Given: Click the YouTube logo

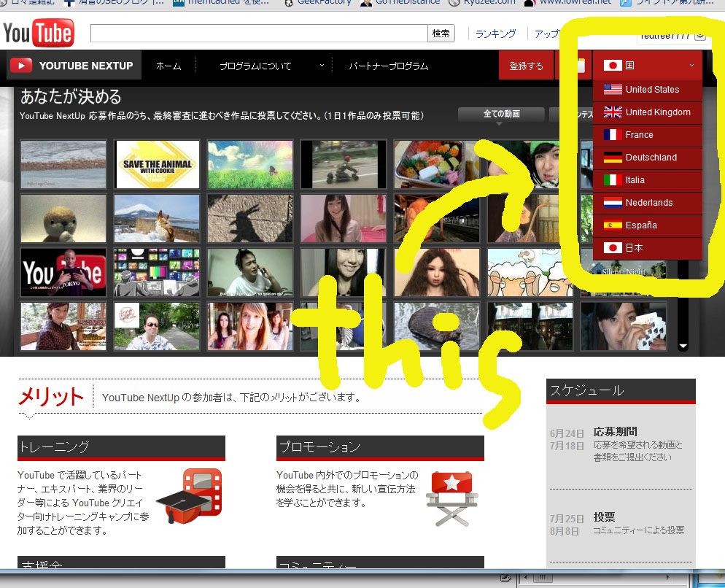Looking at the screenshot, I should [x=39, y=33].
